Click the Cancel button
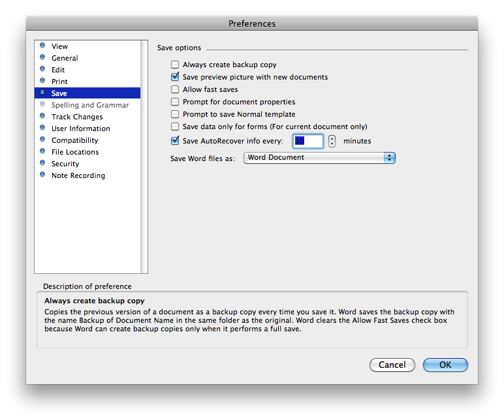 (392, 365)
